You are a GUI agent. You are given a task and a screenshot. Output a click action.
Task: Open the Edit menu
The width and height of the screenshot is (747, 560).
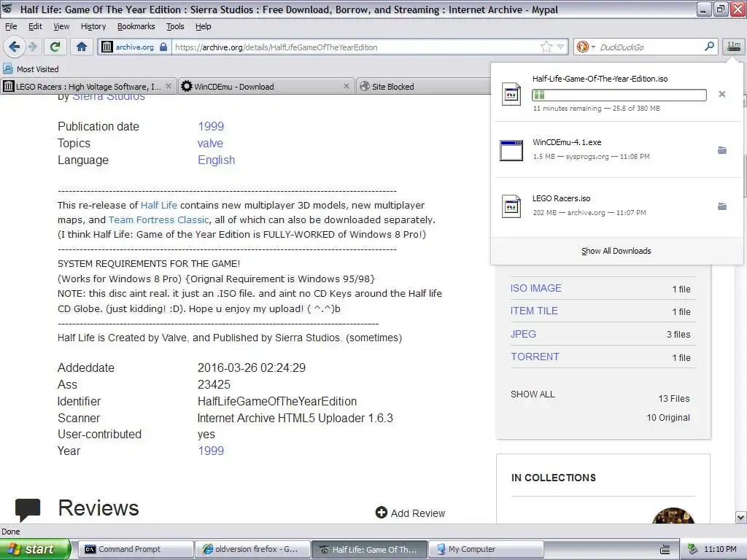pyautogui.click(x=35, y=26)
